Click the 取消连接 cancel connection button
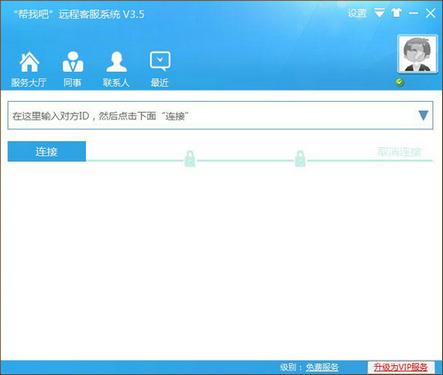This screenshot has height=375, width=443. click(399, 152)
